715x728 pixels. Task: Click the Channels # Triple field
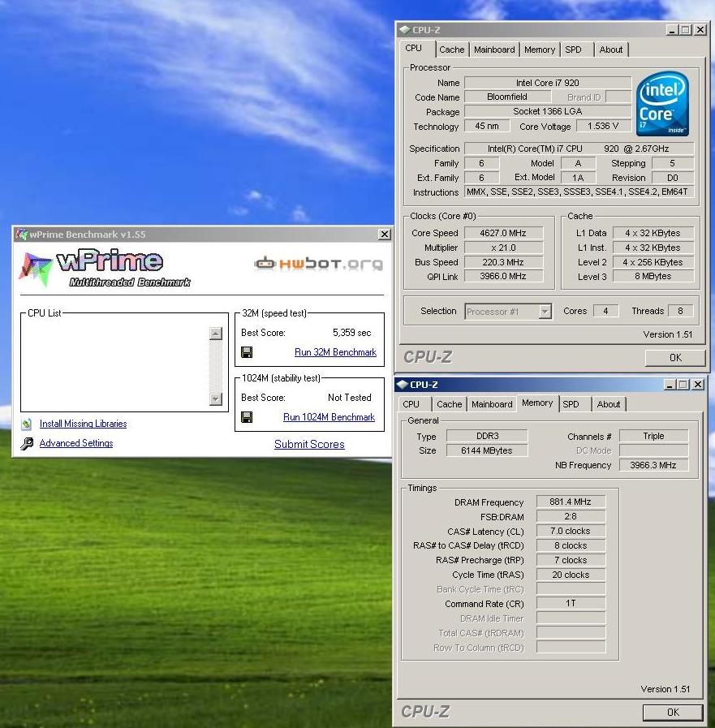pyautogui.click(x=653, y=437)
